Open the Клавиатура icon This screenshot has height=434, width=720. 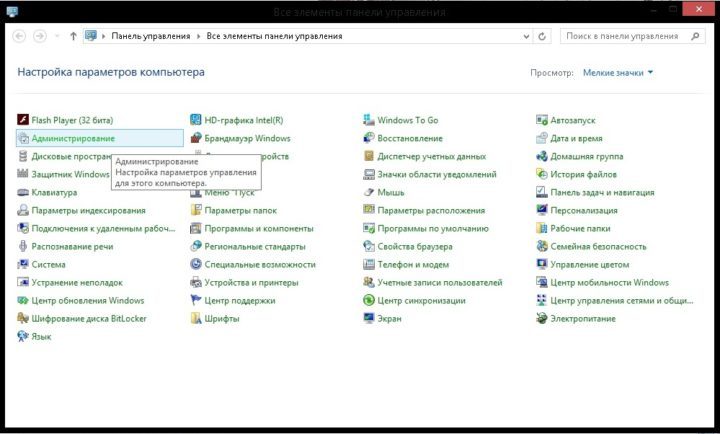[x=23, y=192]
